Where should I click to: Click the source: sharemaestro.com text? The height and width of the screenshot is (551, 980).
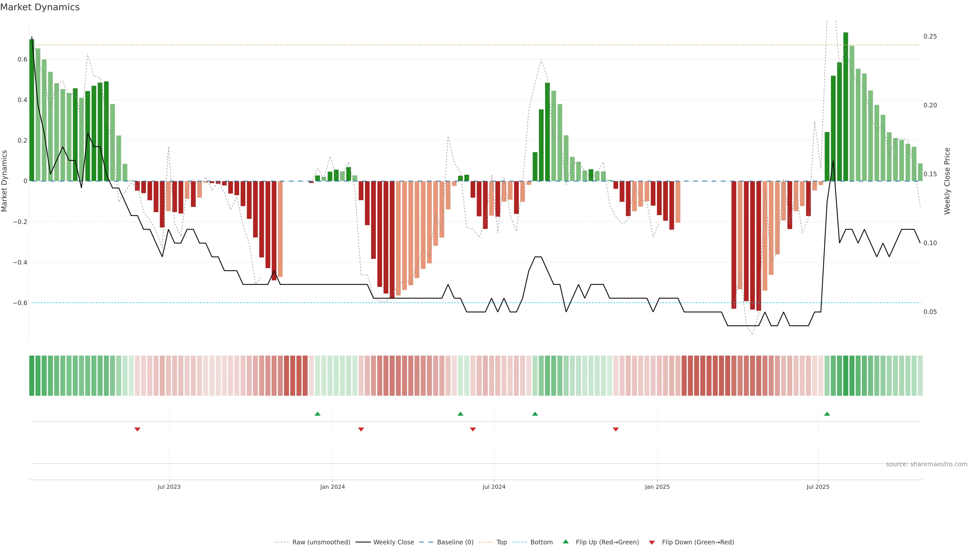926,464
